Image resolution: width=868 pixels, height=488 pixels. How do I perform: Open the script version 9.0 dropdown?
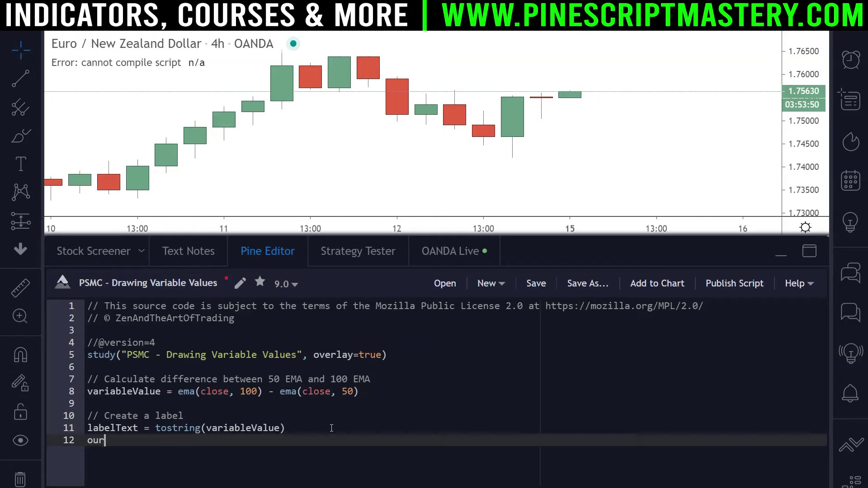coord(286,284)
